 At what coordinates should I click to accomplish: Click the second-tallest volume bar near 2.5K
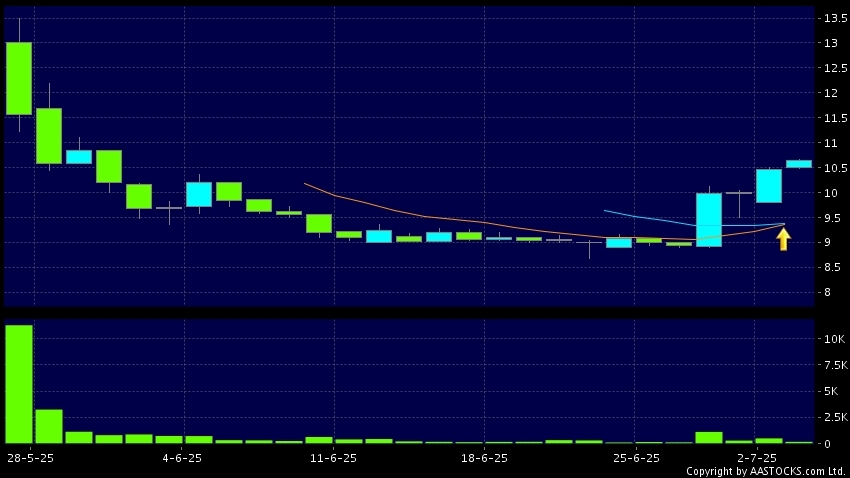(49, 427)
